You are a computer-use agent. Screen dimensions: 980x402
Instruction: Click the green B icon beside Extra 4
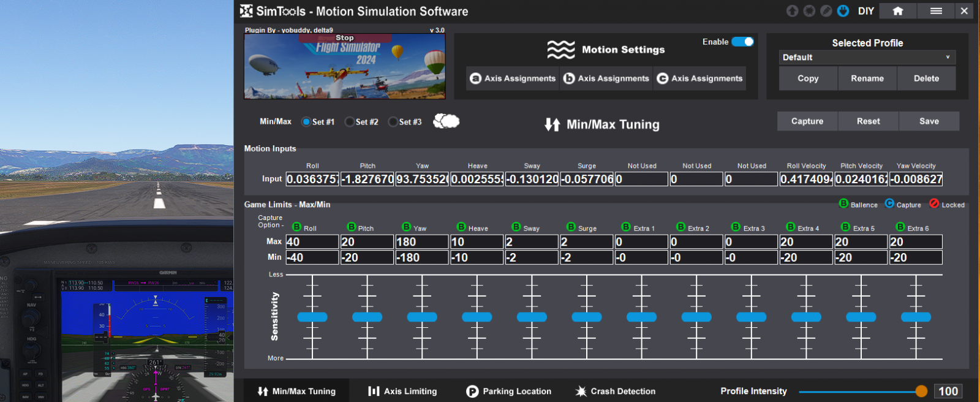(x=791, y=227)
